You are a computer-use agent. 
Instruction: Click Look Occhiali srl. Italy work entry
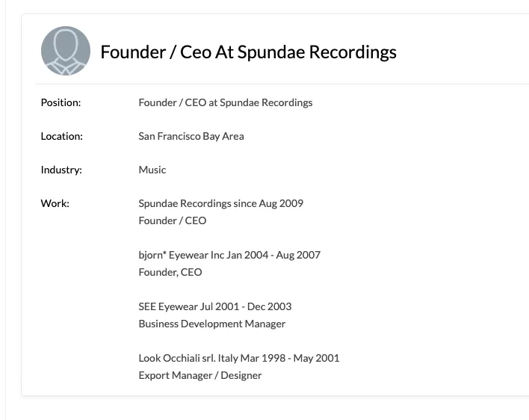coord(239,358)
